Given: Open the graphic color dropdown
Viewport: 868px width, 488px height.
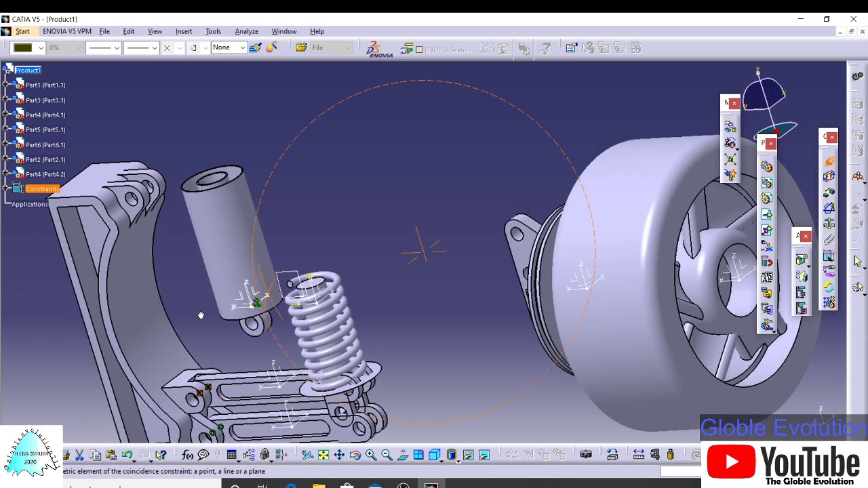Looking at the screenshot, I should tap(41, 47).
